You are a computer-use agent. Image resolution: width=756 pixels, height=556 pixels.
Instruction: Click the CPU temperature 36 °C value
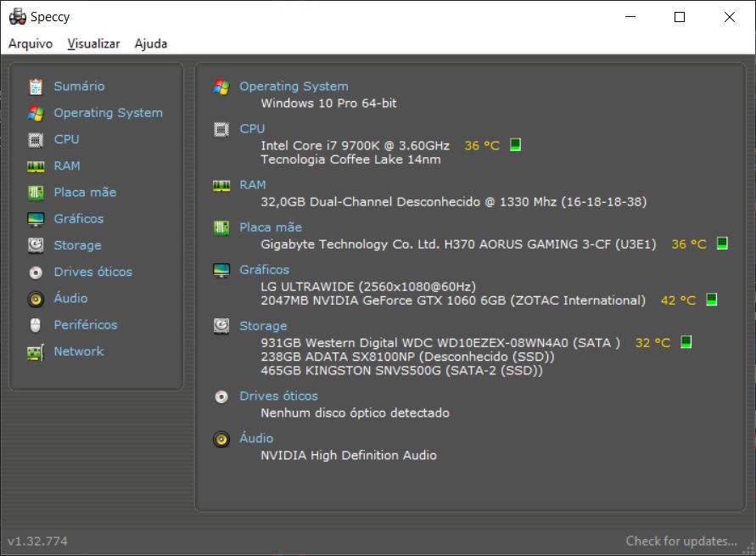482,146
